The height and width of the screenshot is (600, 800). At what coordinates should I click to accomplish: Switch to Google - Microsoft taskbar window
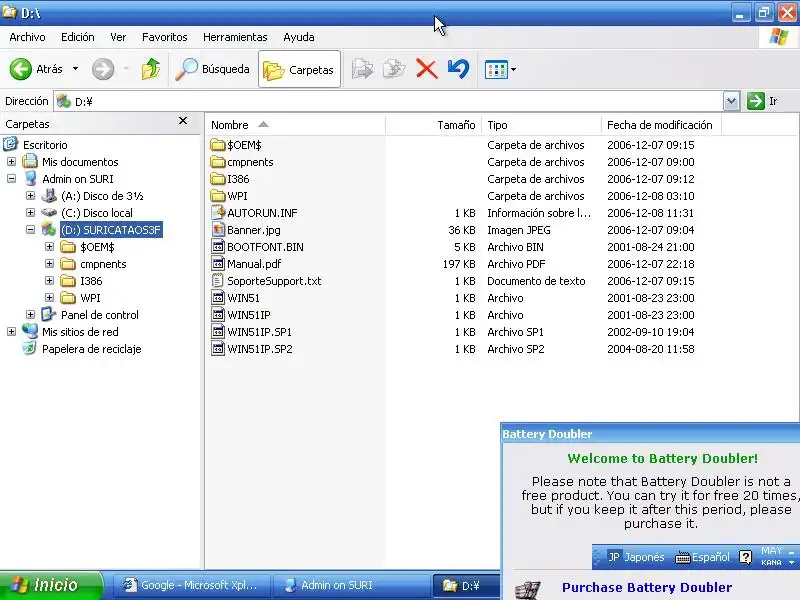(190, 585)
